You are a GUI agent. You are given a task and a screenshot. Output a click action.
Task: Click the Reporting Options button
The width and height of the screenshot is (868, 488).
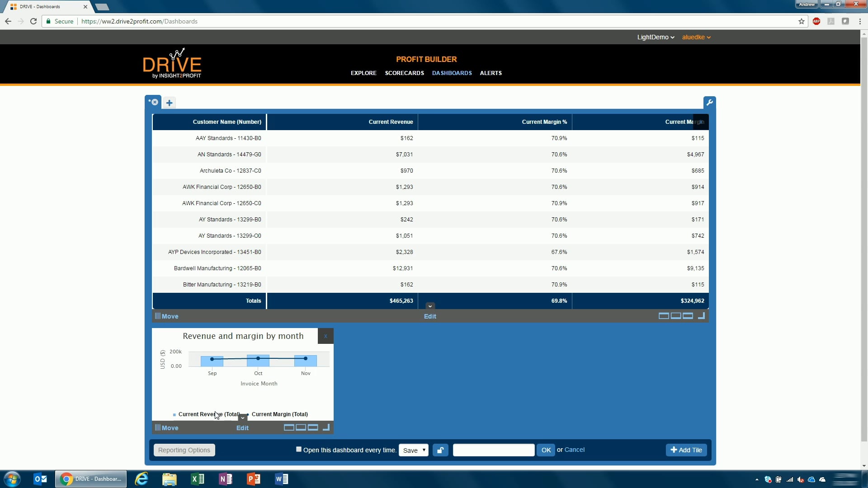[184, 450]
